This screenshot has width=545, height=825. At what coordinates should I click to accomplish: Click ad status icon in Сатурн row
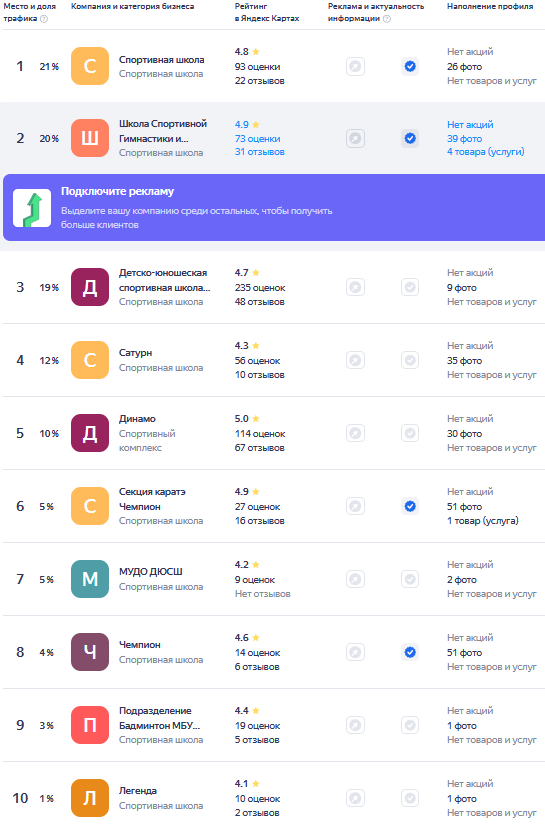coord(356,360)
